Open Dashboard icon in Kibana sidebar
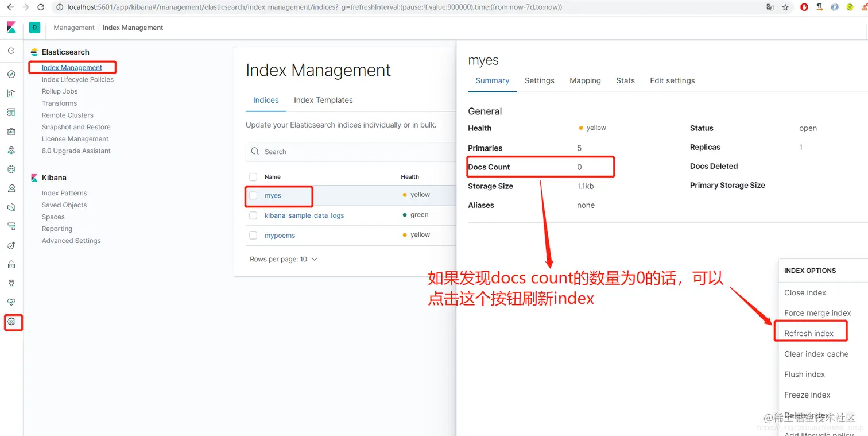 point(11,112)
